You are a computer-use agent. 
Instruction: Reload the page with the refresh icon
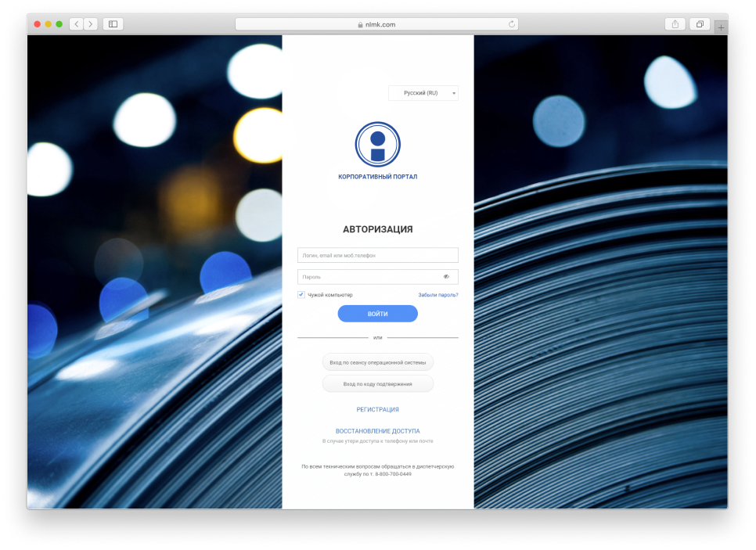(x=512, y=24)
